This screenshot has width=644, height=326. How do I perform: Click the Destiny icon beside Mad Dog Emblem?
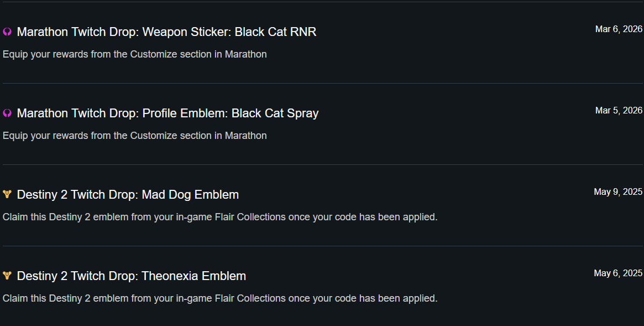pyautogui.click(x=7, y=194)
